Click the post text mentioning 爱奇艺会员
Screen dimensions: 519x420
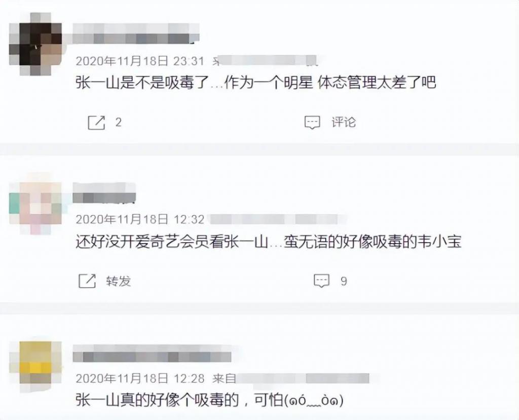(269, 242)
